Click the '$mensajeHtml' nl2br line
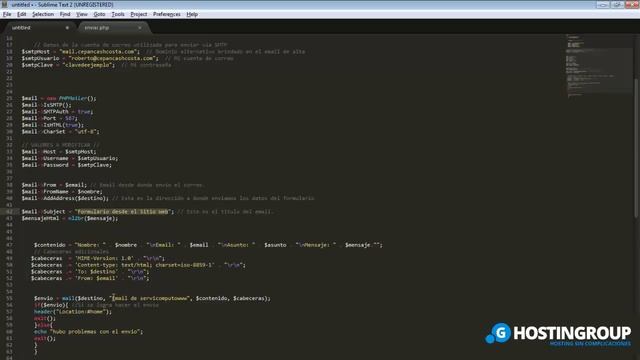Screen dimensions: 640x360 [70, 218]
